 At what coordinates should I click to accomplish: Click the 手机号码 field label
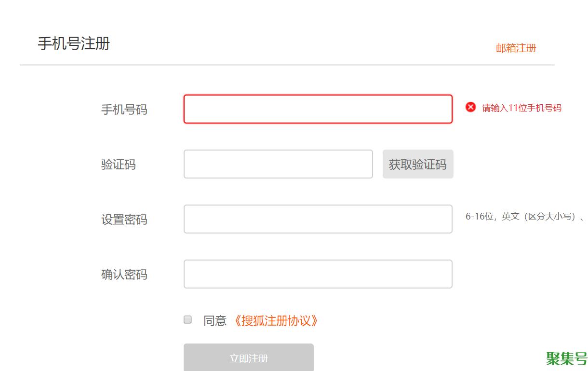pos(124,110)
